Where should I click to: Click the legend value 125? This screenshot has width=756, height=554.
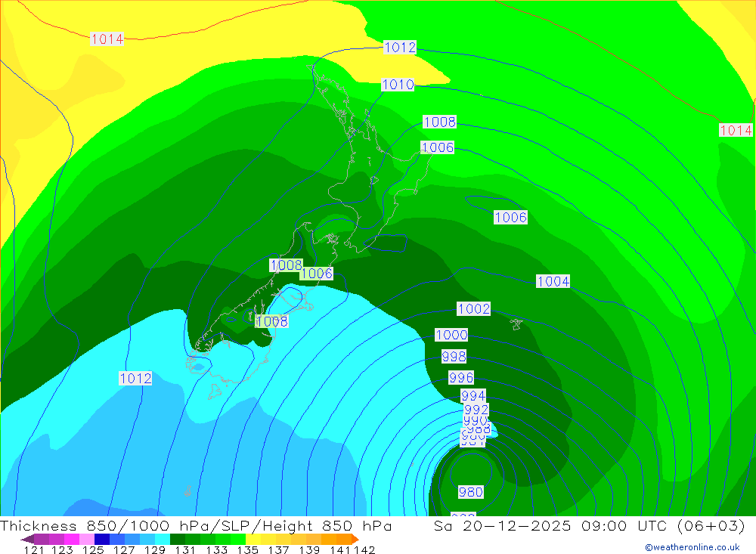point(93,549)
